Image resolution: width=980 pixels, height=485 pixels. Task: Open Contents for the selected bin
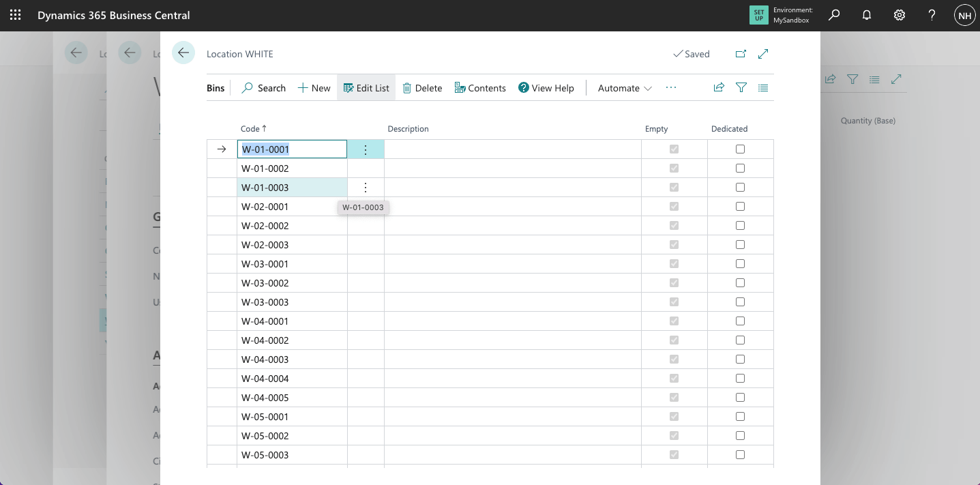[x=480, y=88]
